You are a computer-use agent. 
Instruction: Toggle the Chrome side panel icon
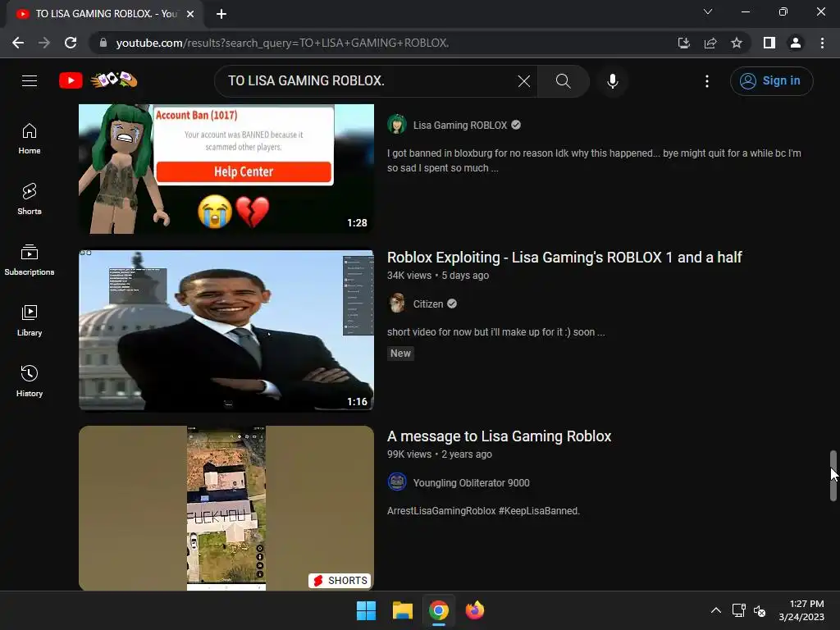[769, 43]
